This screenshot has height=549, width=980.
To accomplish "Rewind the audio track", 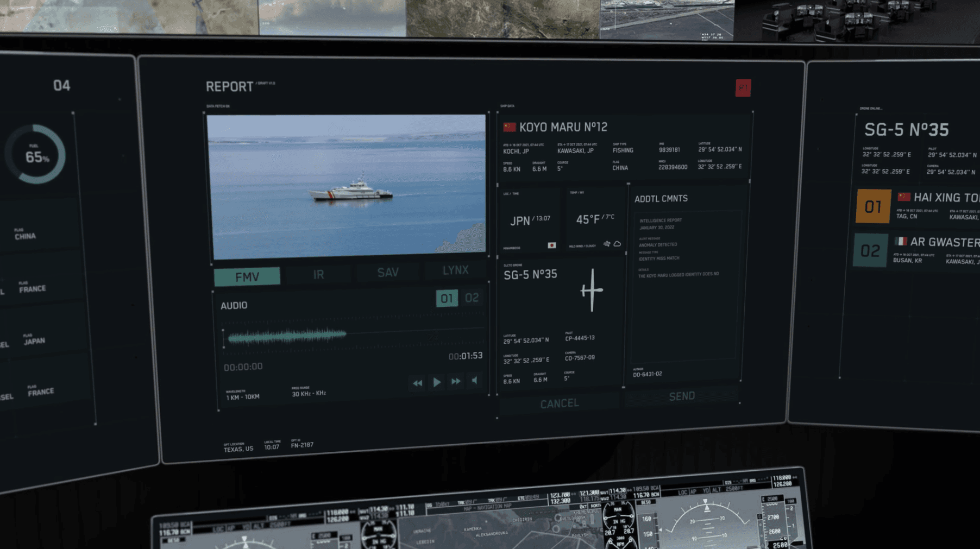I will [417, 383].
